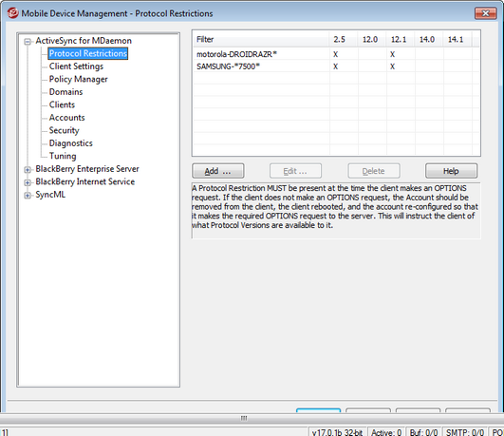504x436 pixels.
Task: Collapse the ActiveSync for MDaemon tree node
Action: pos(28,41)
